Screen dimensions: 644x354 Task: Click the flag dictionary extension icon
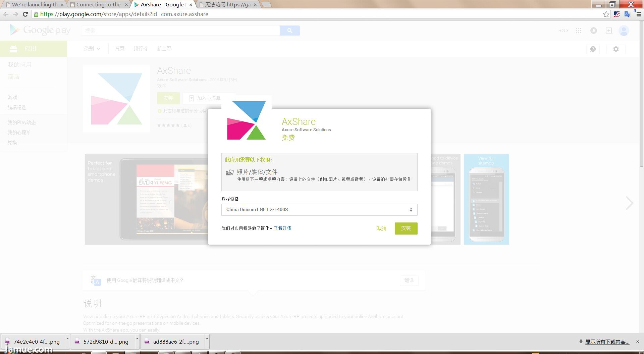[617, 14]
